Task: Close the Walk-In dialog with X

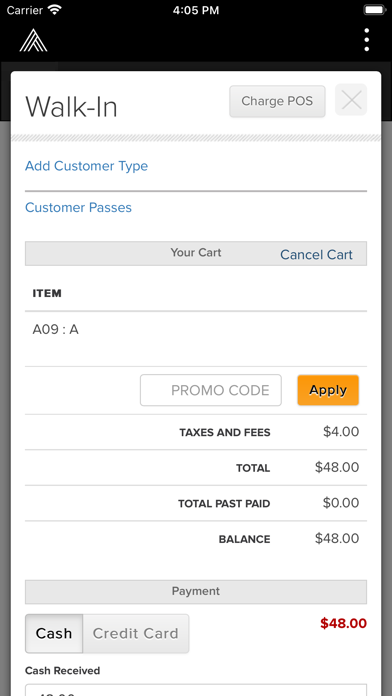Action: [x=351, y=100]
